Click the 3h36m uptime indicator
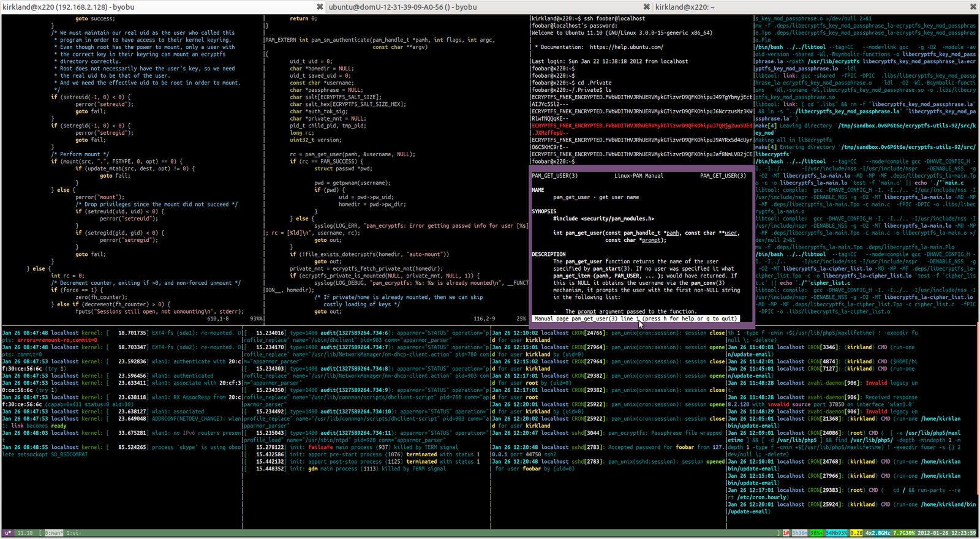Image resolution: width=980 pixels, height=539 pixels. (799, 533)
